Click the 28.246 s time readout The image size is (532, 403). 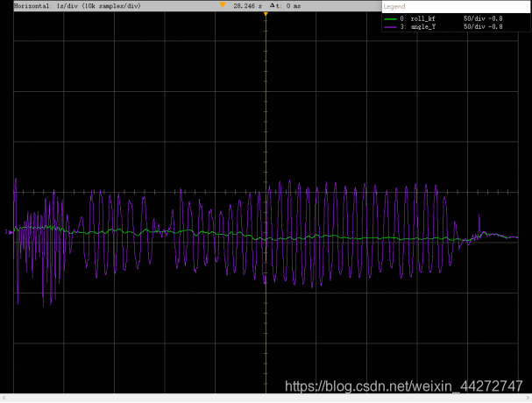(247, 6)
